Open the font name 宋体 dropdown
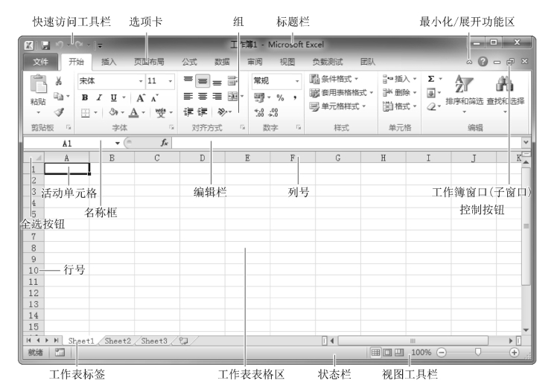 [141, 81]
